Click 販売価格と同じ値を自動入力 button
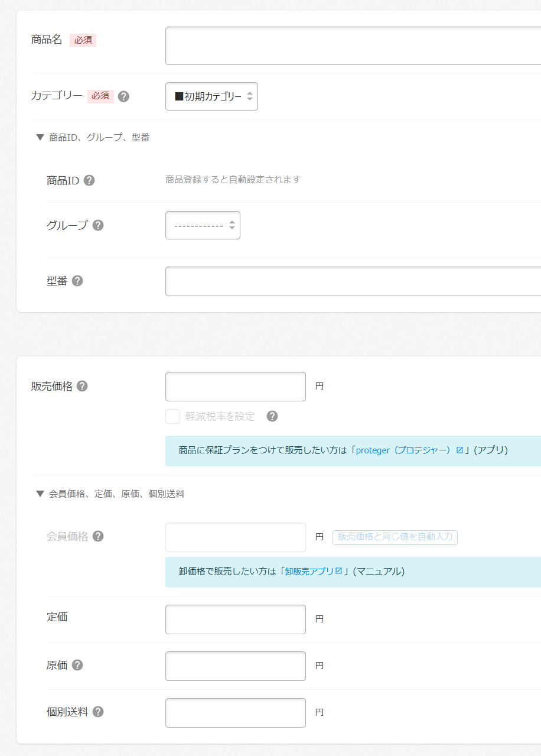The width and height of the screenshot is (541, 756). click(395, 537)
